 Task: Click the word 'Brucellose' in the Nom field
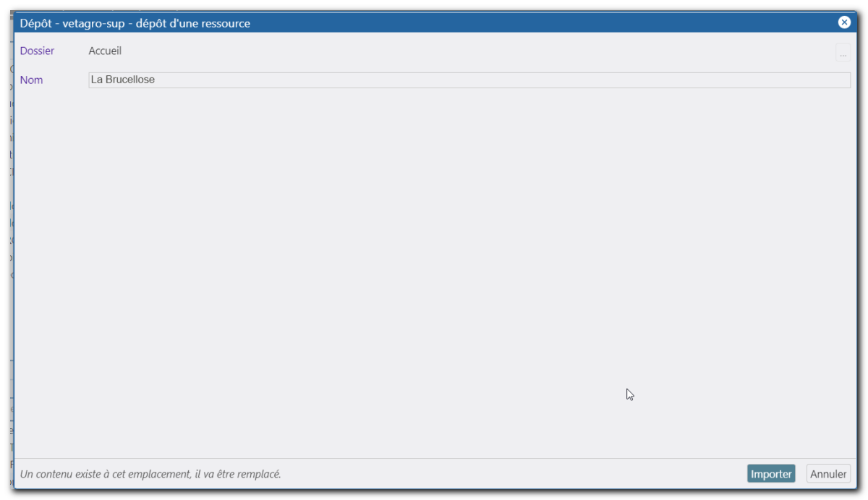(130, 80)
